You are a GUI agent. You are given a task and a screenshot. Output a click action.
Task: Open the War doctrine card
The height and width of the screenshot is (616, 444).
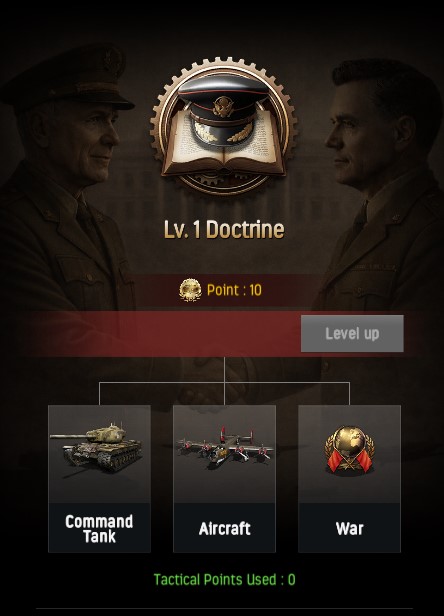tap(349, 479)
